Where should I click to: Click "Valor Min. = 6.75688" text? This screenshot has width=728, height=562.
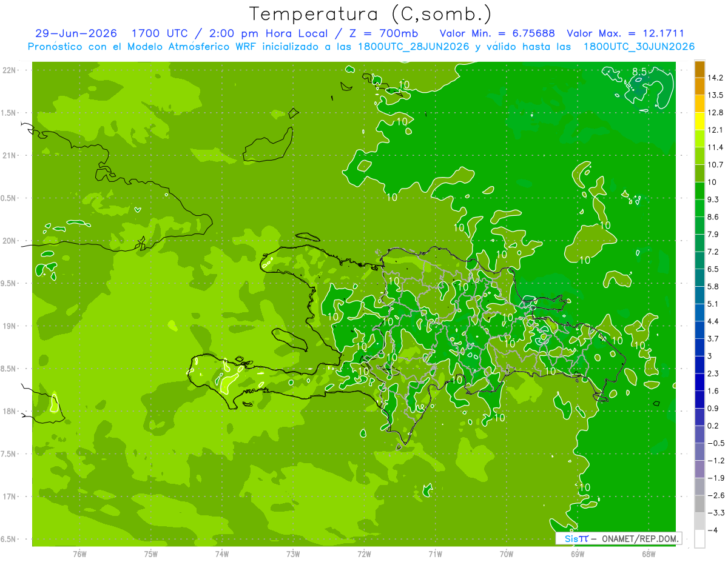(x=497, y=33)
